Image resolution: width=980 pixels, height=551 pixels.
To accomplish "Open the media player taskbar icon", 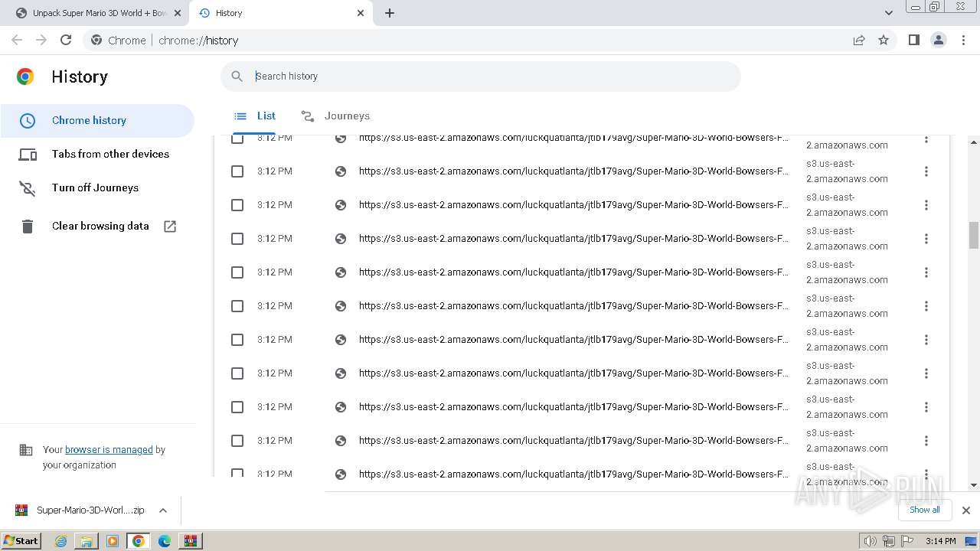I will pos(113,541).
